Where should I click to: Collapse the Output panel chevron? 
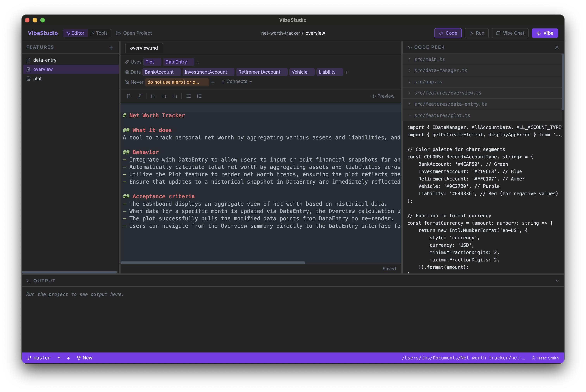point(557,281)
